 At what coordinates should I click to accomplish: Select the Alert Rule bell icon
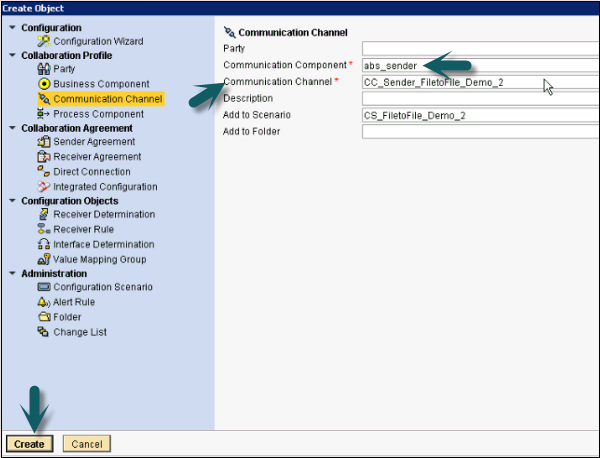coord(43,302)
